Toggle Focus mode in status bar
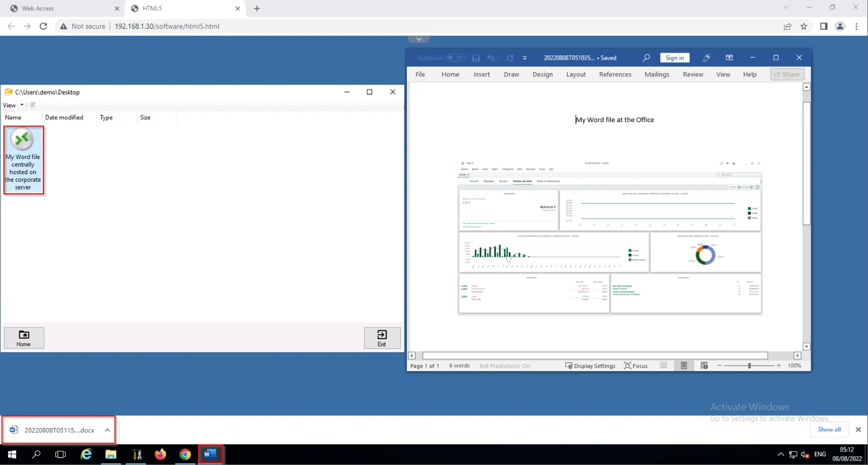The width and height of the screenshot is (868, 465). pos(636,365)
